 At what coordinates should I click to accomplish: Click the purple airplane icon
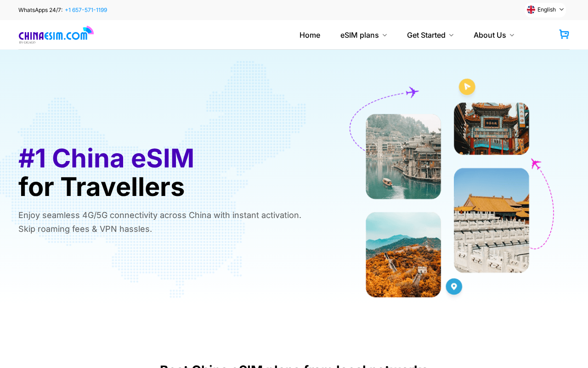[x=412, y=92]
